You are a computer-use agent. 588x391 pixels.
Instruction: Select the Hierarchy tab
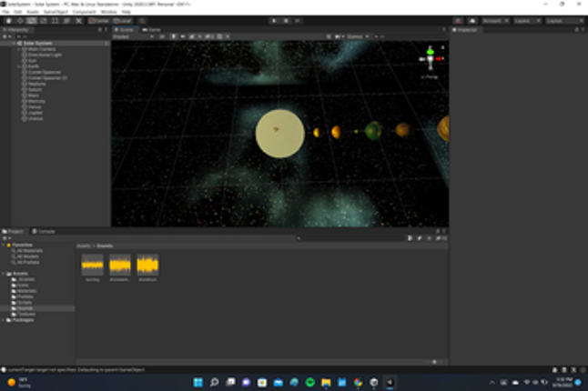(16, 30)
